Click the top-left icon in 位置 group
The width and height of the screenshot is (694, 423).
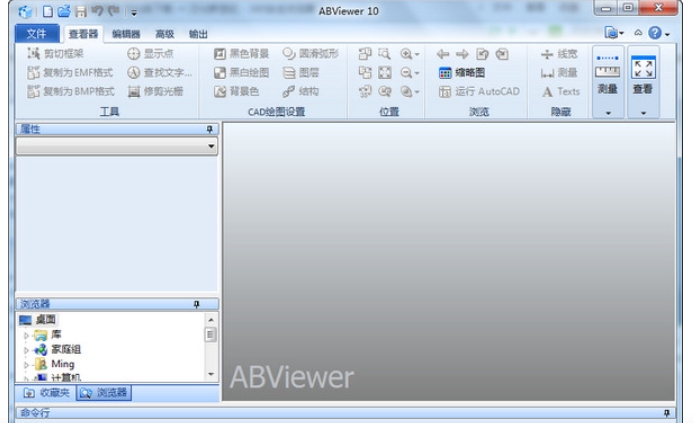click(x=365, y=54)
